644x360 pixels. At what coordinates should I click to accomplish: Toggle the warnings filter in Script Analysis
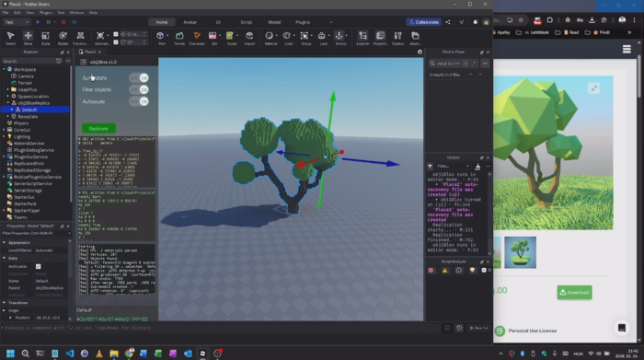[444, 271]
